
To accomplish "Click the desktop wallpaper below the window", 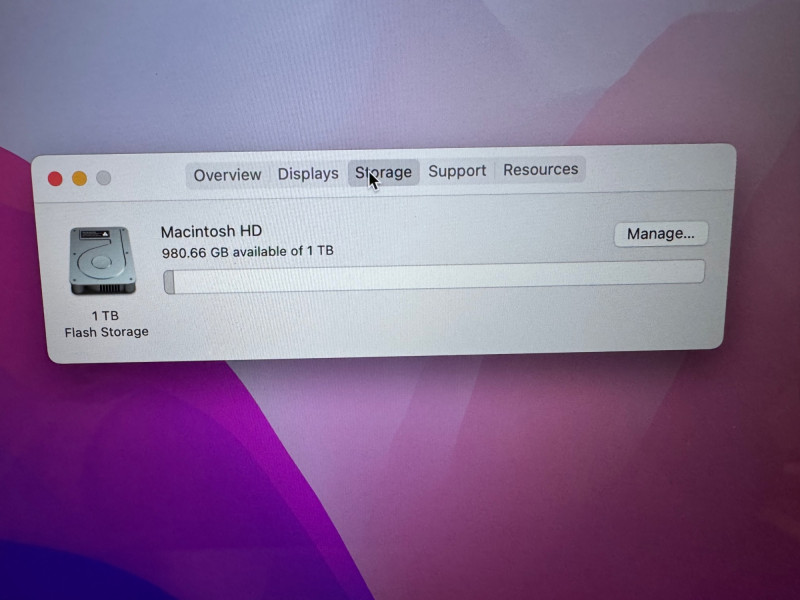I will [x=400, y=470].
